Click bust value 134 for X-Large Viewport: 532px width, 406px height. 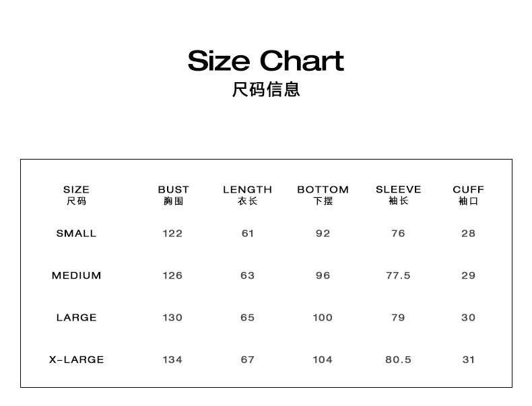click(172, 360)
